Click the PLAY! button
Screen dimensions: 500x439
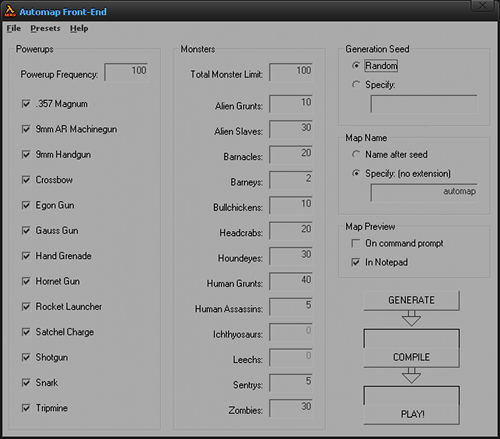tap(411, 405)
